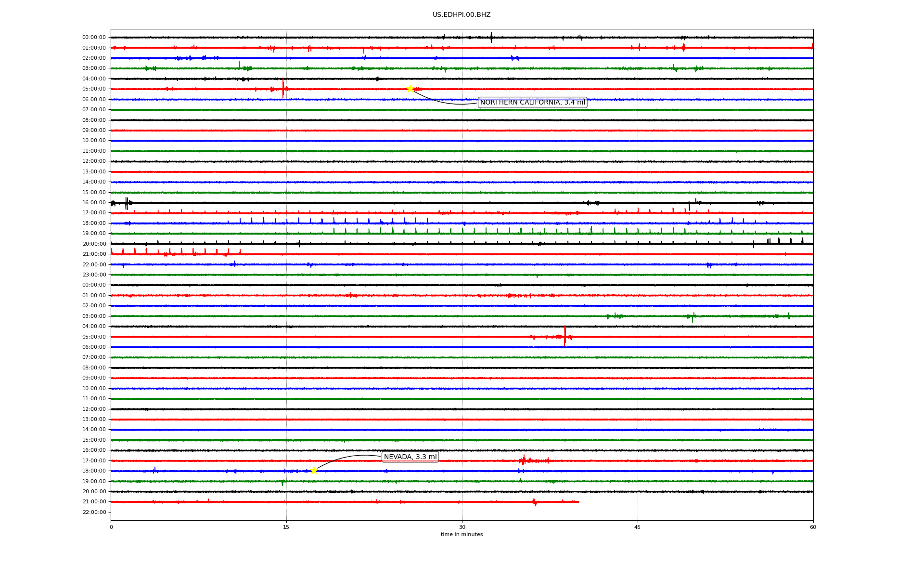Click the black burst at the start of the upper 16:00:00 trace
The width and height of the screenshot is (924, 578).
[x=126, y=203]
